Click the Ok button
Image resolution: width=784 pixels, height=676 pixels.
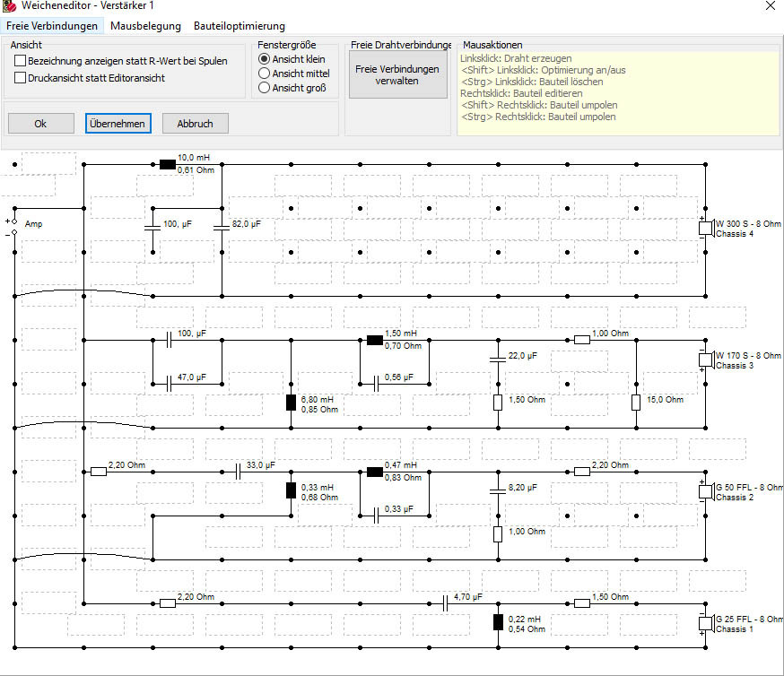pyautogui.click(x=41, y=124)
